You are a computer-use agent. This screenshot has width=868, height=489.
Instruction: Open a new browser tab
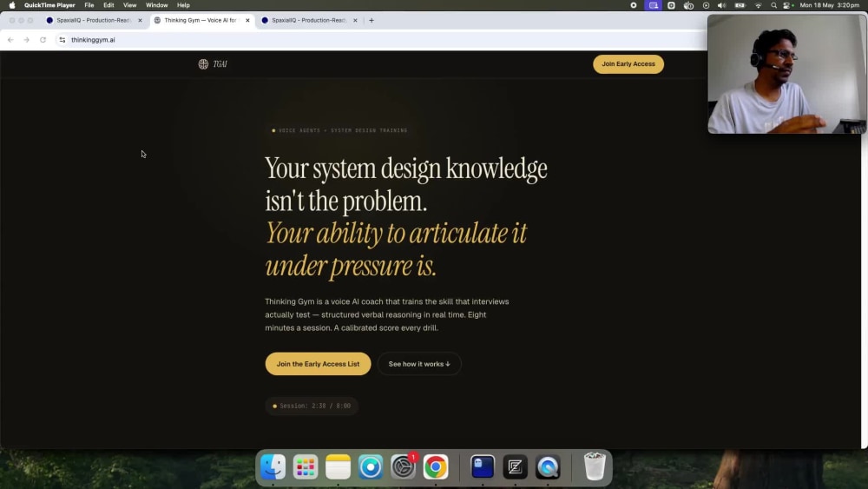point(372,21)
